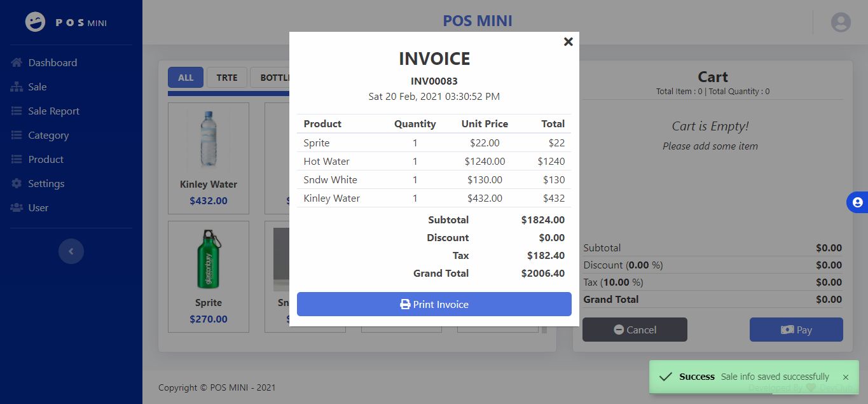
Task: Select the Kinley Water product thumbnail
Action: click(x=209, y=140)
